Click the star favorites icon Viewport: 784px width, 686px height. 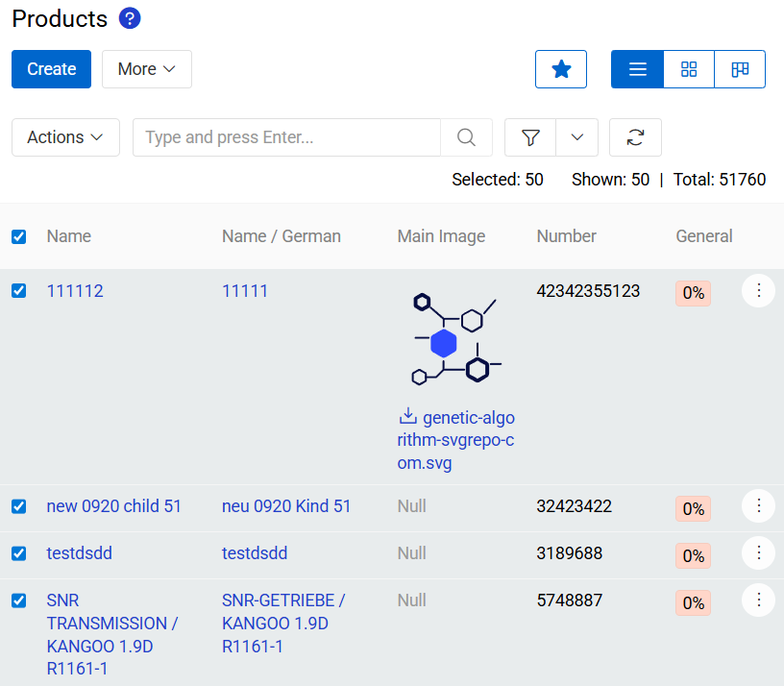561,69
